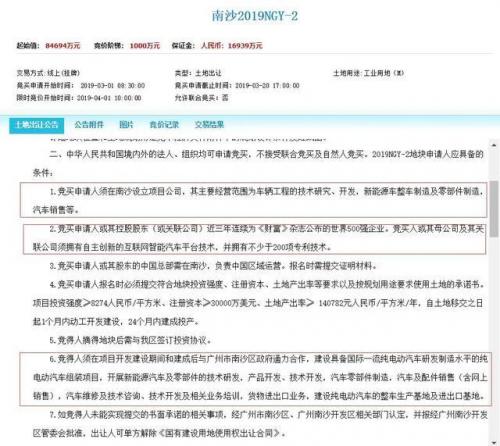Click the 交易方式 线上(挂牌) field
This screenshot has height=446, width=500.
pos(48,73)
